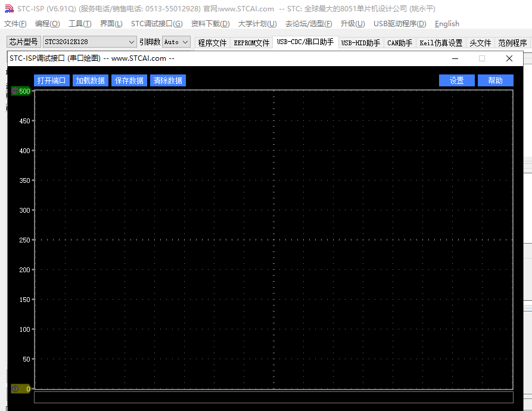
Task: Close the serial plot debug window
Action: coord(509,58)
